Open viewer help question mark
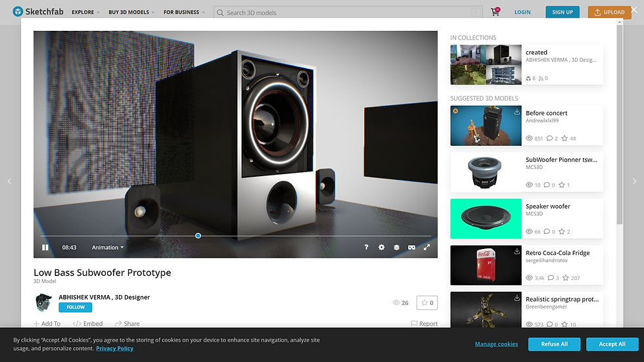 coord(366,247)
